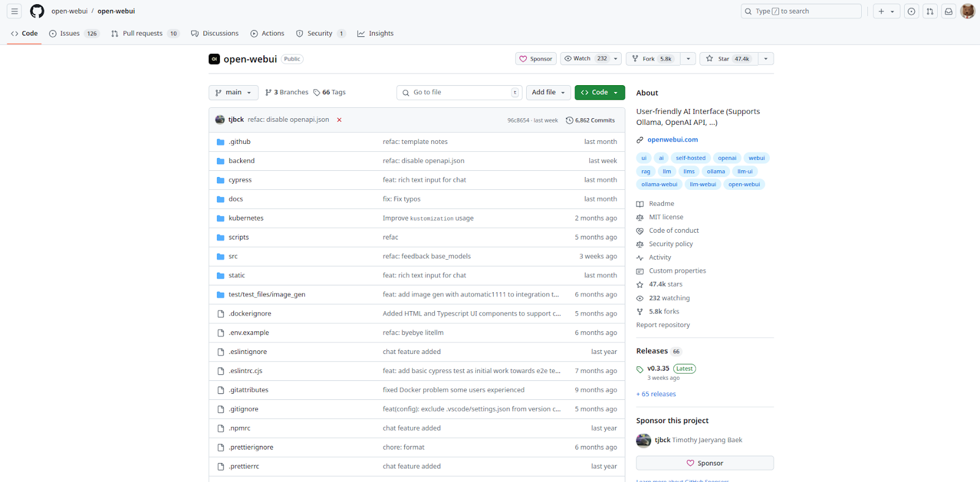
Task: View the + 65 releases link
Action: [x=656, y=394]
